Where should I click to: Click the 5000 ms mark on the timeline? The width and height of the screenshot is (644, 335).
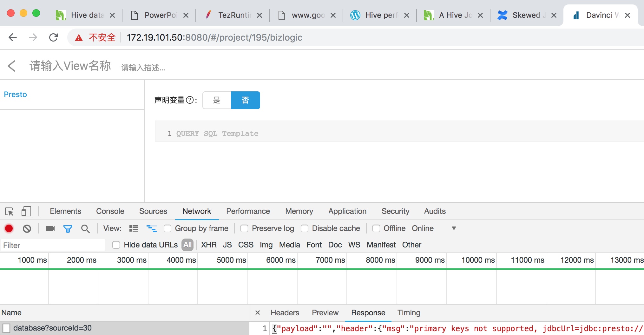point(231,260)
